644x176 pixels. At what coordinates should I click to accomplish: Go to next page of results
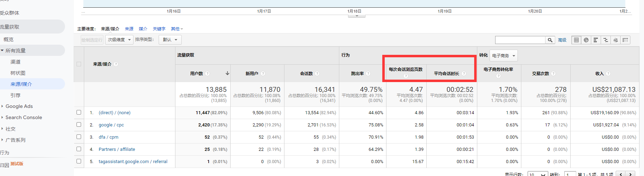click(x=630, y=174)
